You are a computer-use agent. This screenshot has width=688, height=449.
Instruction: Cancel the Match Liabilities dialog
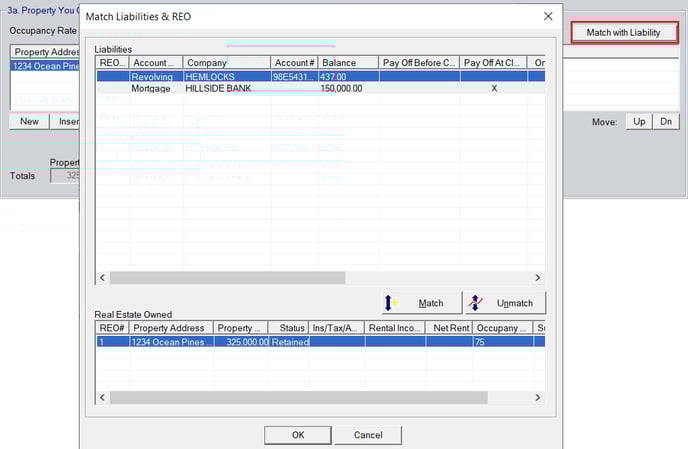pyautogui.click(x=368, y=435)
